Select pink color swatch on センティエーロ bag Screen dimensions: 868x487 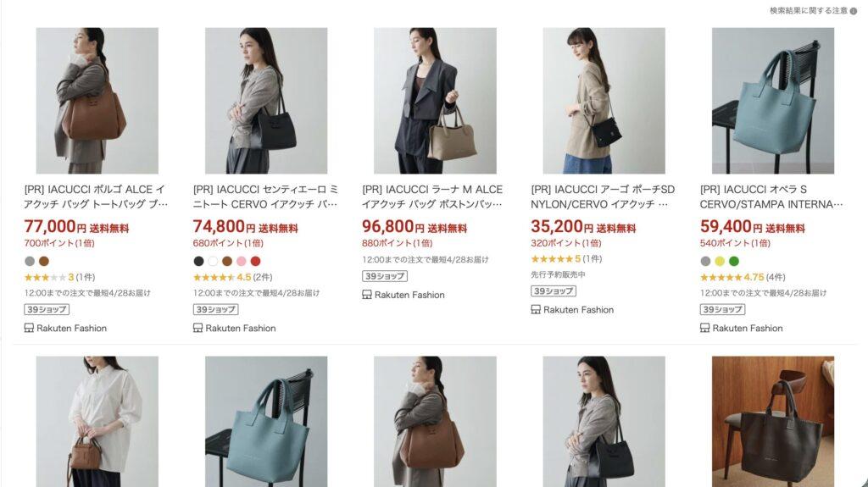(x=242, y=261)
